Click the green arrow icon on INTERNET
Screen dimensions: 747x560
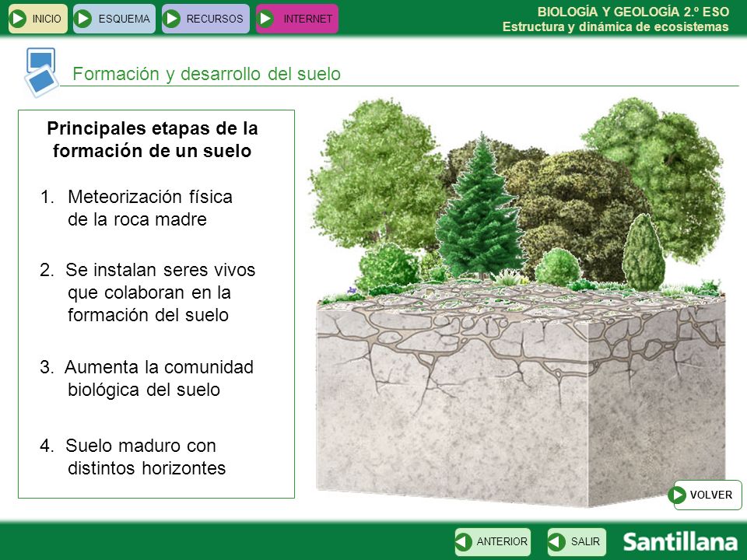click(266, 19)
